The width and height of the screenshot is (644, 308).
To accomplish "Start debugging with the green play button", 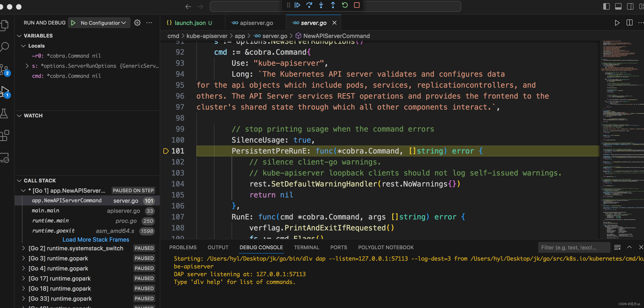I will (73, 23).
